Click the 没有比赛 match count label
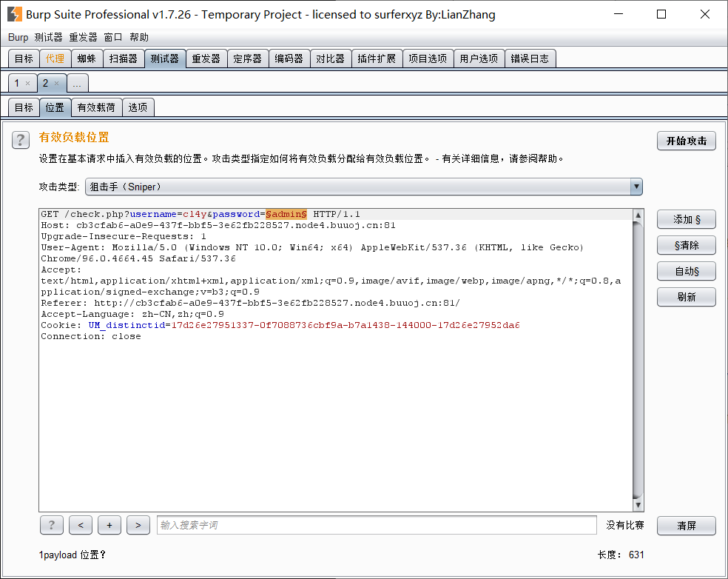The width and height of the screenshot is (728, 579). pyautogui.click(x=625, y=525)
